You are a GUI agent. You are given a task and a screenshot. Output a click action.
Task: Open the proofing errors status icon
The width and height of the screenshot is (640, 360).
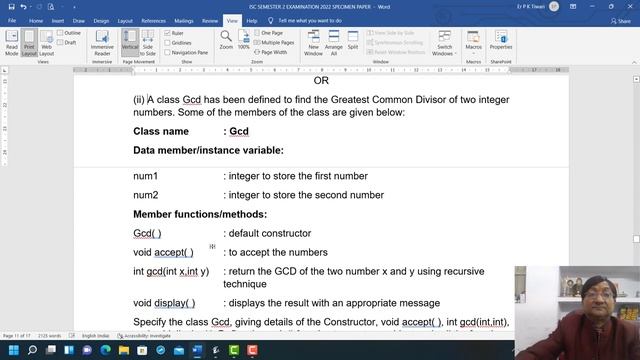pyautogui.click(x=72, y=336)
